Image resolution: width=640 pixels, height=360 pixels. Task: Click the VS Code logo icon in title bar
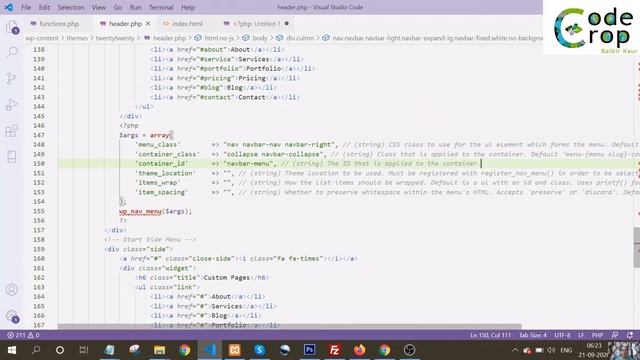click(9, 7)
